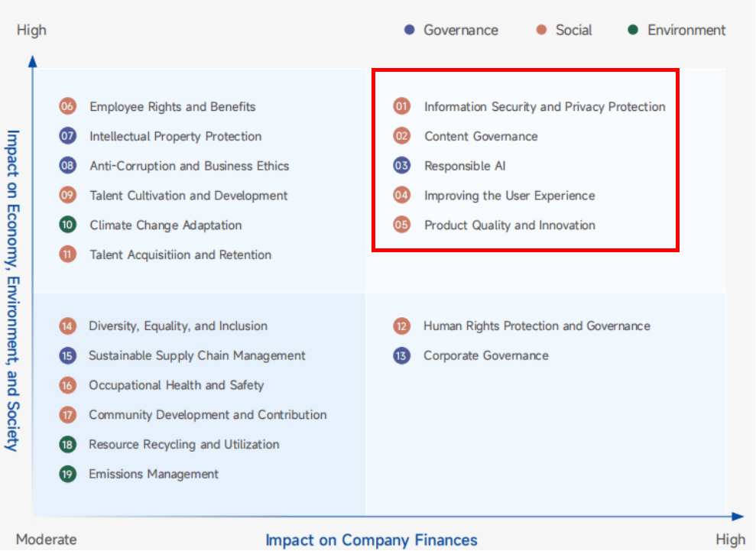The height and width of the screenshot is (551, 756).
Task: Click the 15 Sustainable Supply Chain badge
Action: tap(67, 356)
